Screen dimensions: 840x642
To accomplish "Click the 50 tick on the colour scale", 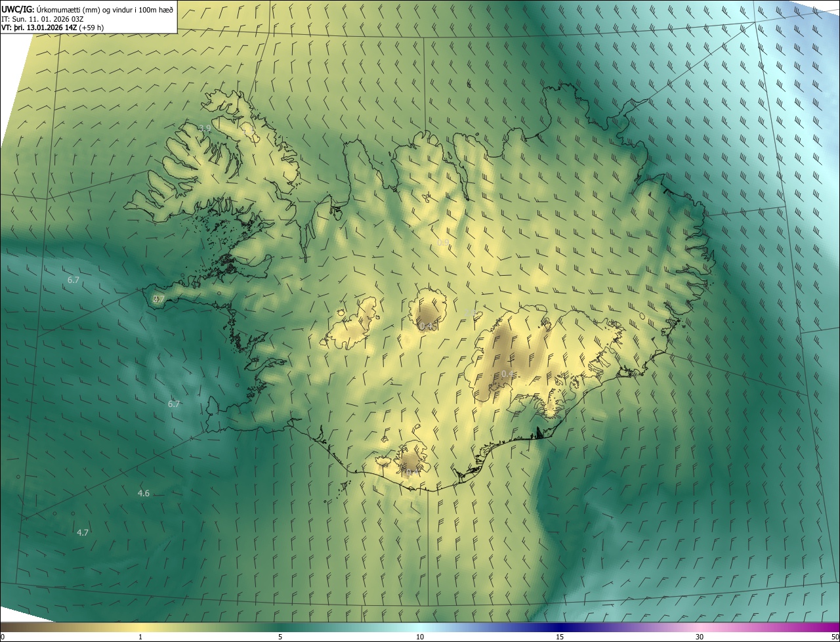I will click(835, 637).
